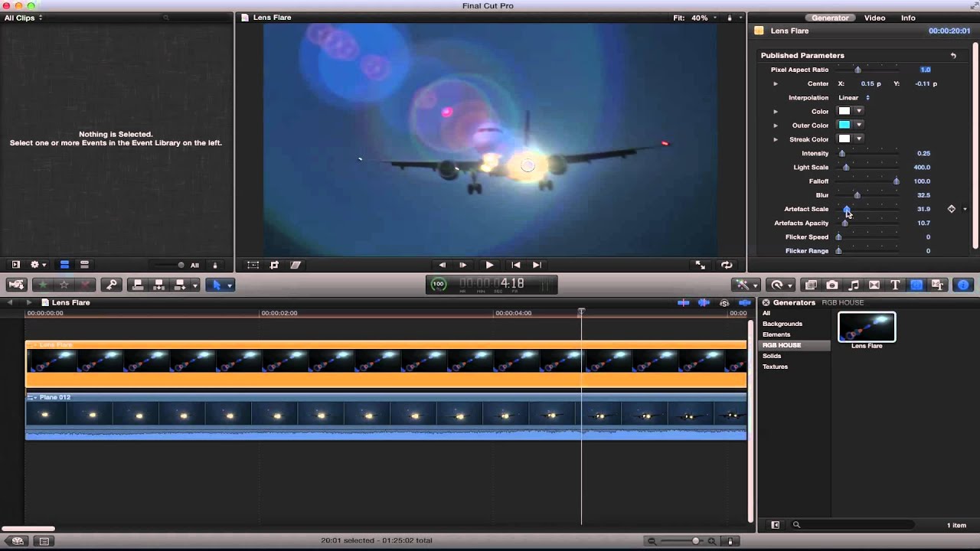The image size is (980, 551).
Task: Select Elements generator category
Action: point(776,334)
